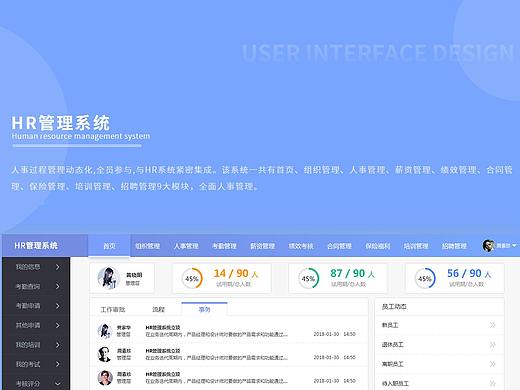Image resolution: width=520 pixels, height=390 pixels.
Task: Switch to 薪资管理 in the top navigation
Action: point(263,246)
